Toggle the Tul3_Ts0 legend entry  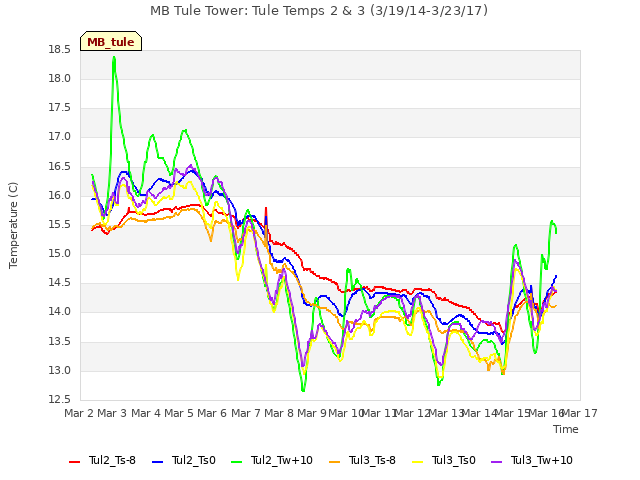click(444, 460)
